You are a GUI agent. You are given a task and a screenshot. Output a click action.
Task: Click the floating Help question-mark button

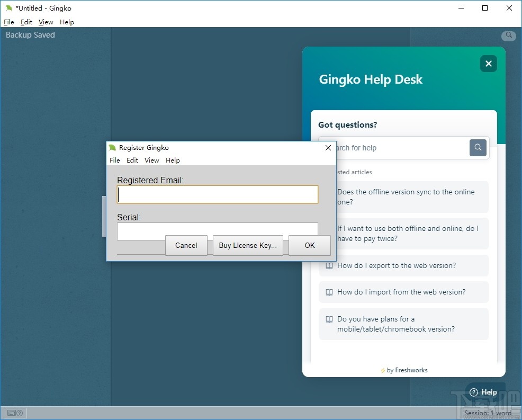click(483, 392)
